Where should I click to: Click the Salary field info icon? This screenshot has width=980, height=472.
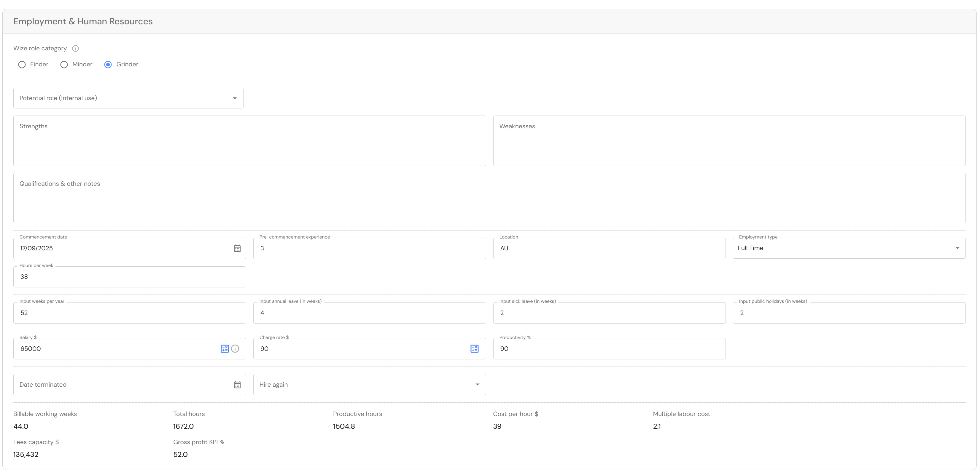pos(235,348)
